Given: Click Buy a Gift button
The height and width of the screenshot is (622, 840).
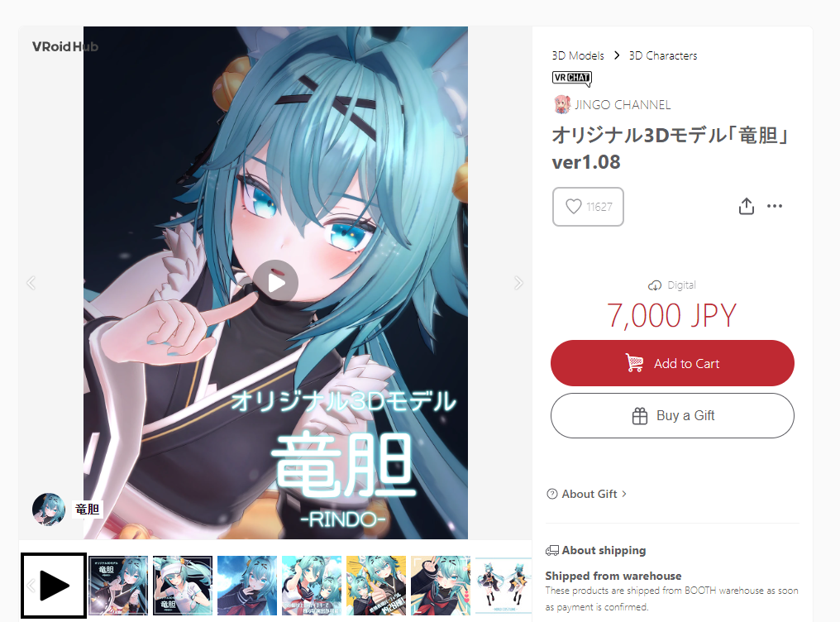Looking at the screenshot, I should [x=672, y=416].
